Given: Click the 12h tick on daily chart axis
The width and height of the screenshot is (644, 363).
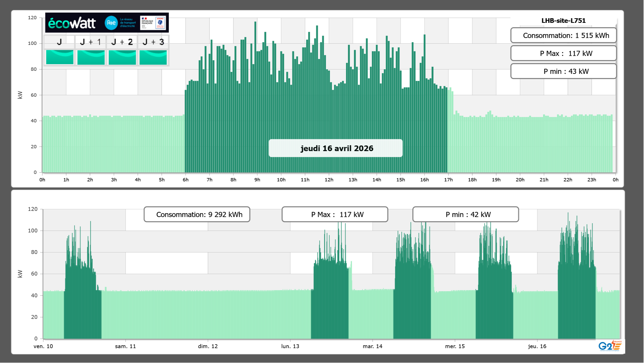Looking at the screenshot, I should point(329,180).
